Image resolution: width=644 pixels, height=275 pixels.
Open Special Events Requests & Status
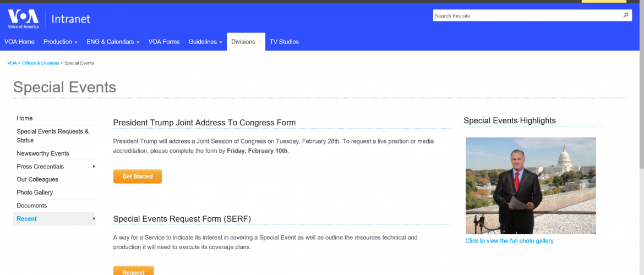pyautogui.click(x=54, y=136)
